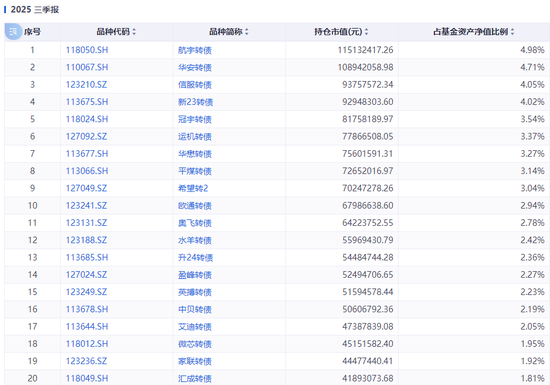Open the 华懋转债 bond name link
This screenshot has height=385, width=550.
point(195,154)
